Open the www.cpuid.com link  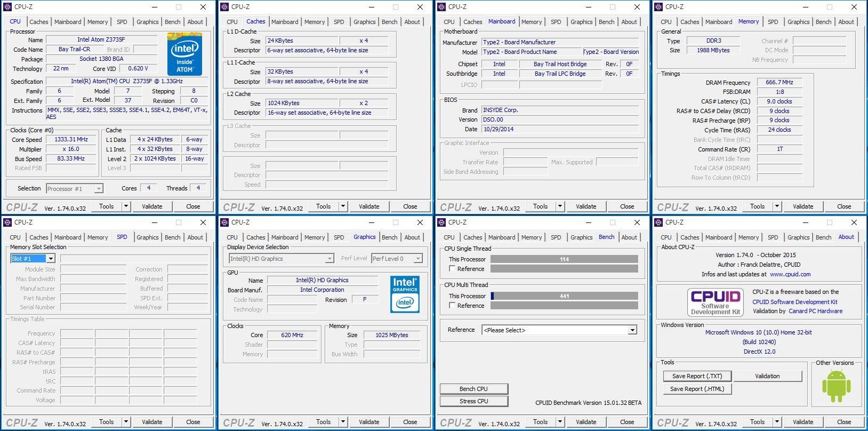pos(790,274)
